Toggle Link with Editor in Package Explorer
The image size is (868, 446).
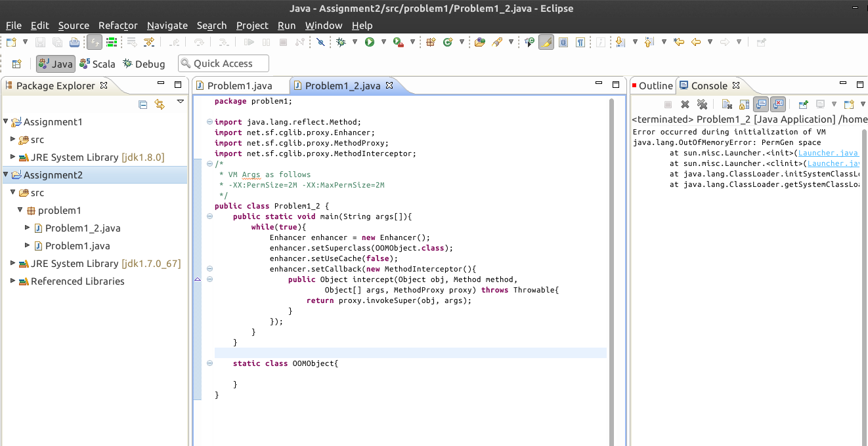tap(160, 104)
